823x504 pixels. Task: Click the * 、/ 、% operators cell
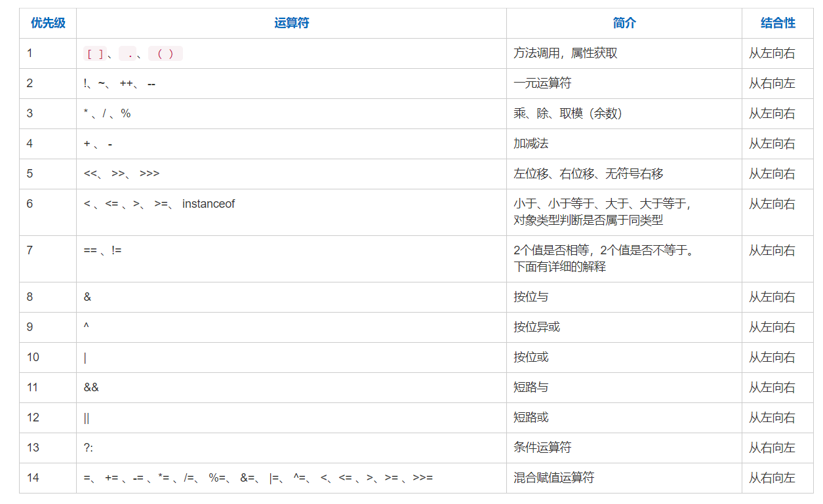291,114
